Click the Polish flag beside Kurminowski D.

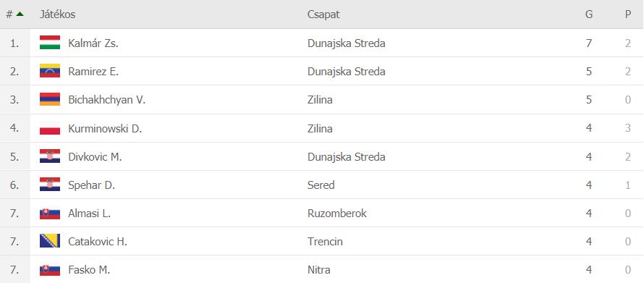point(50,128)
